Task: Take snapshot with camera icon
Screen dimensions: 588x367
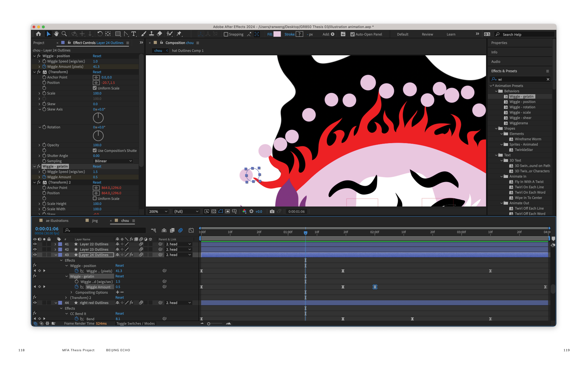Action: pyautogui.click(x=272, y=211)
